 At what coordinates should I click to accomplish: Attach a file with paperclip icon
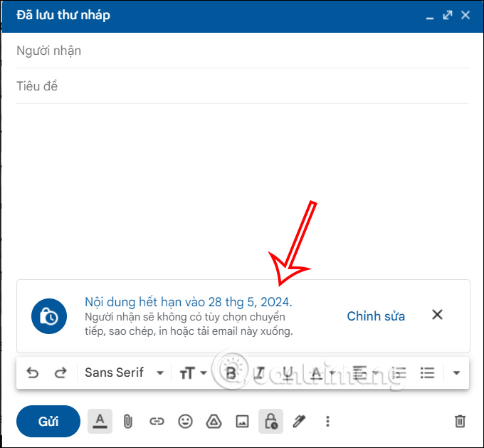[128, 421]
